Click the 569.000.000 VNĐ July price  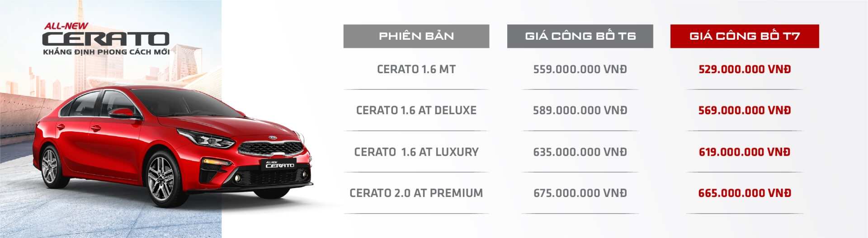745,111
